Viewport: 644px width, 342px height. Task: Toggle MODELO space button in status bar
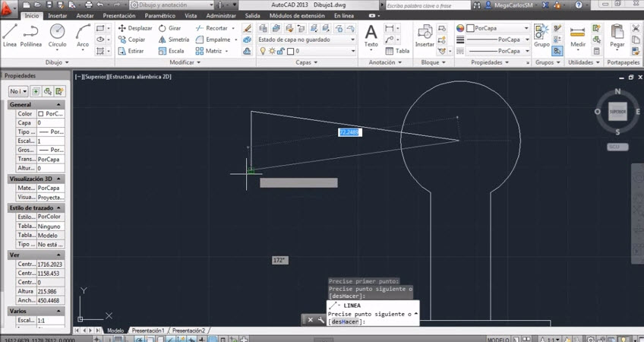pos(497,340)
